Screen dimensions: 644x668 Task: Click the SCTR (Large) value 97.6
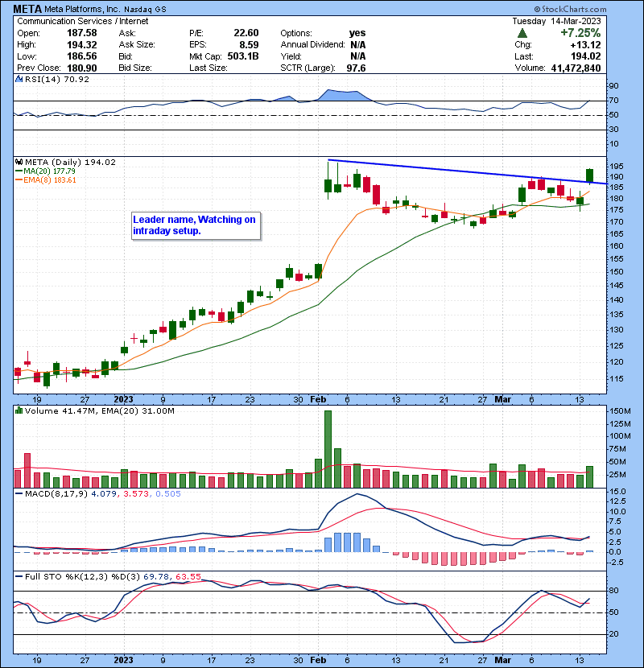click(x=356, y=68)
